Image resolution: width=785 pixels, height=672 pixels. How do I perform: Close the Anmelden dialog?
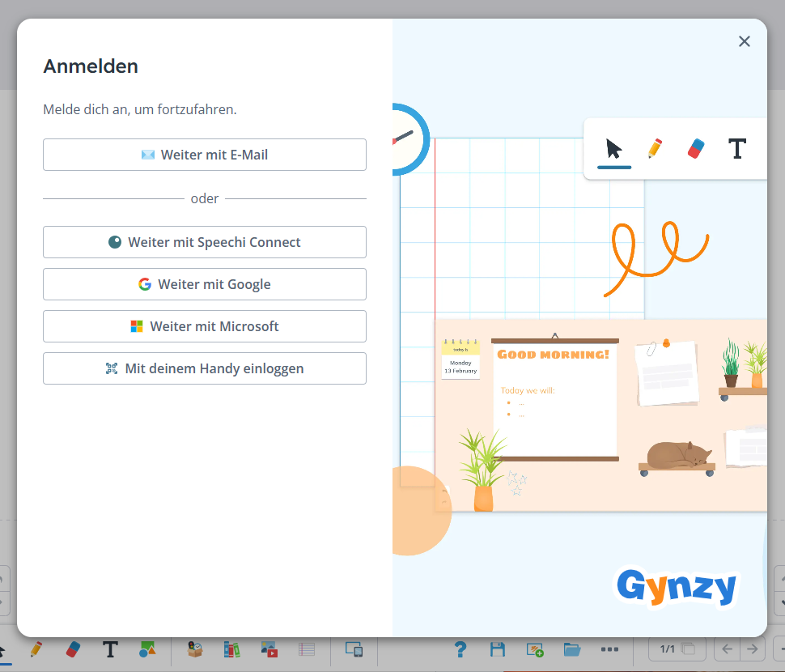click(x=745, y=41)
